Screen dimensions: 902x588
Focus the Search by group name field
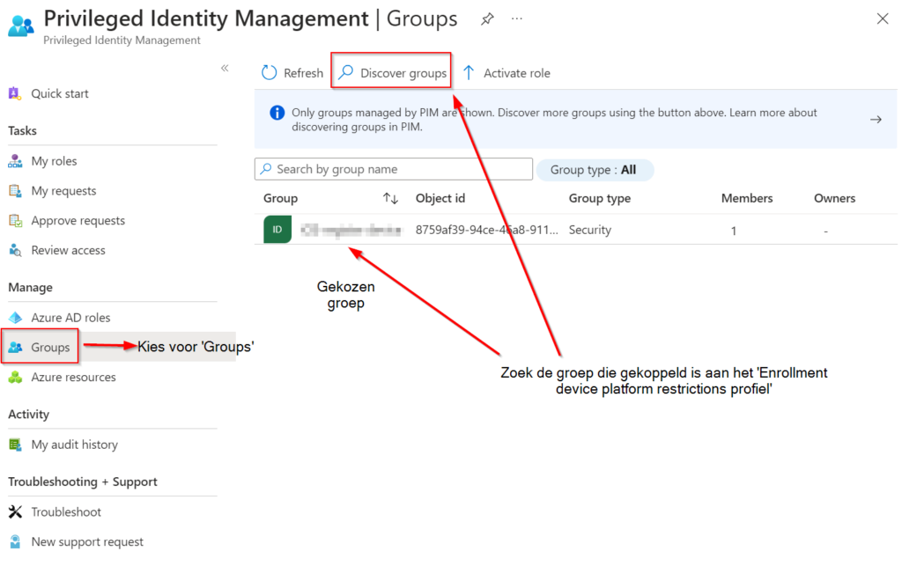coord(394,170)
